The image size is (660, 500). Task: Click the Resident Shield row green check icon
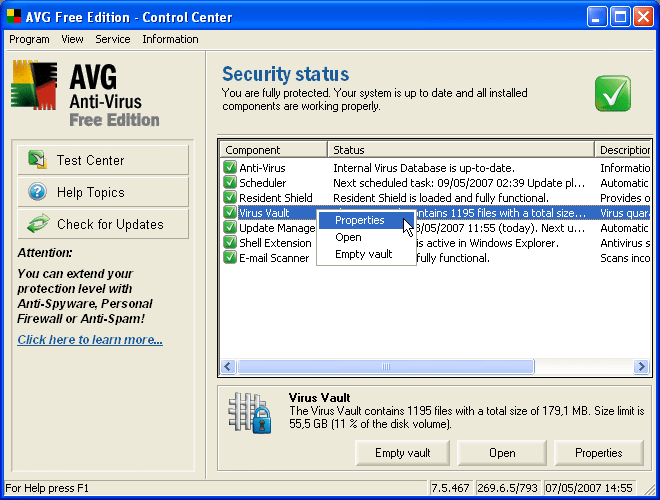230,197
